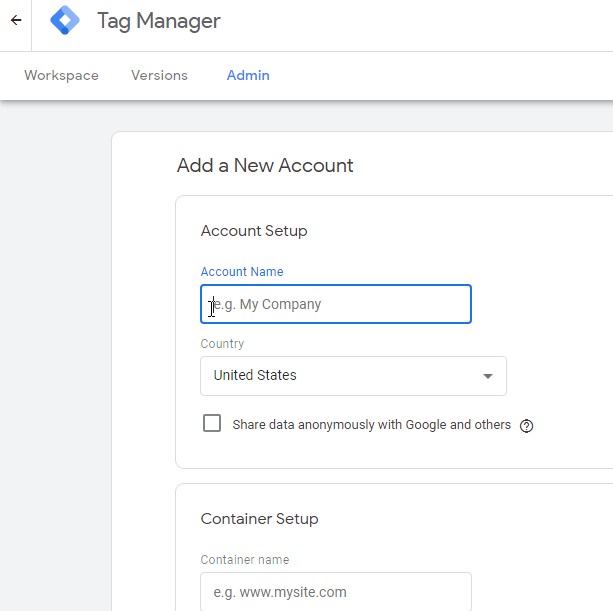The width and height of the screenshot is (613, 611).
Task: Switch to the Workspace tab
Action: coord(61,76)
